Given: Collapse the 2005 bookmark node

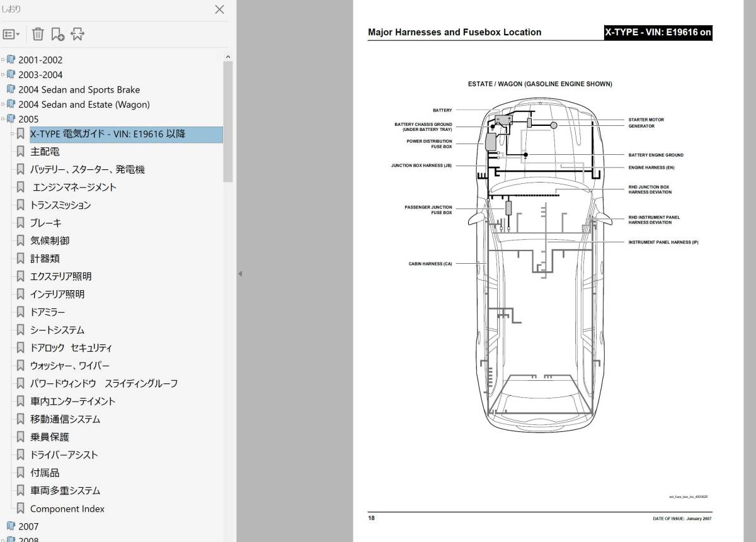Looking at the screenshot, I should [x=3, y=119].
